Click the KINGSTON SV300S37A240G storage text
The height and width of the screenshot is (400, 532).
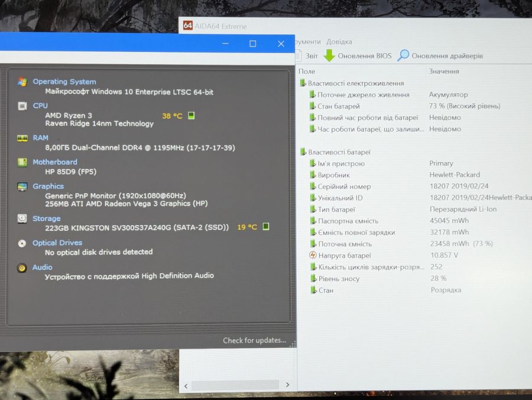point(137,227)
